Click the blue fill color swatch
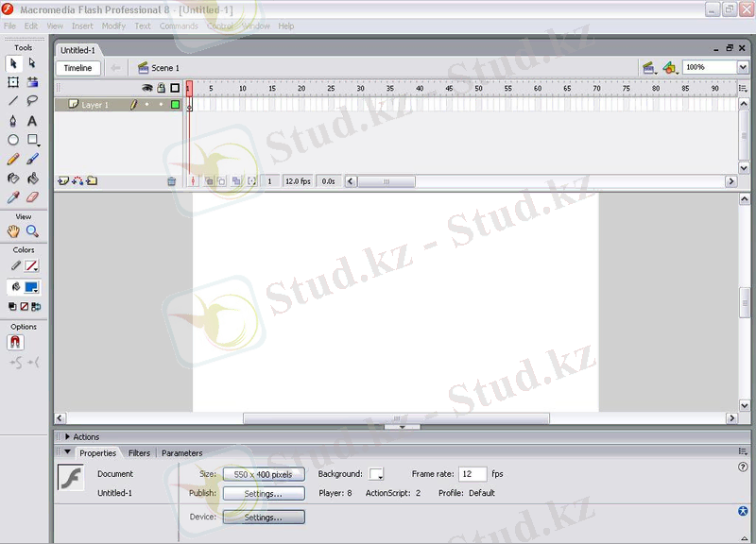 [x=32, y=287]
